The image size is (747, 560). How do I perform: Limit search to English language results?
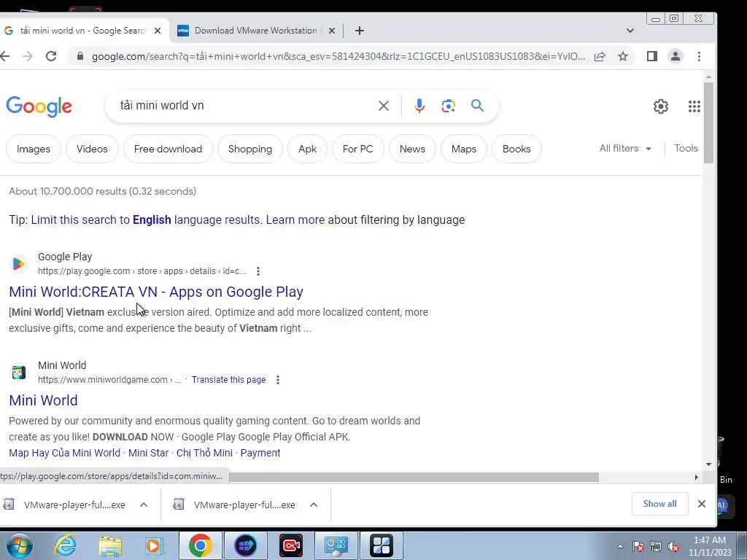click(146, 220)
